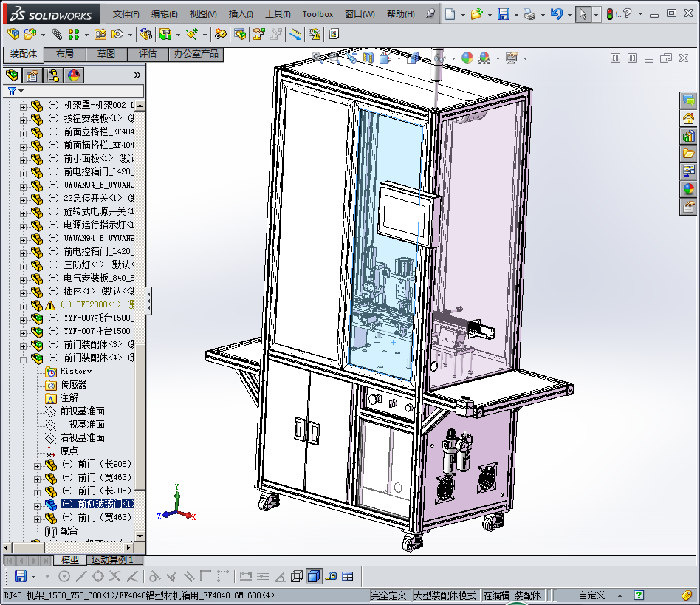Click Zoom to Fit in view toolbar

tap(317, 57)
